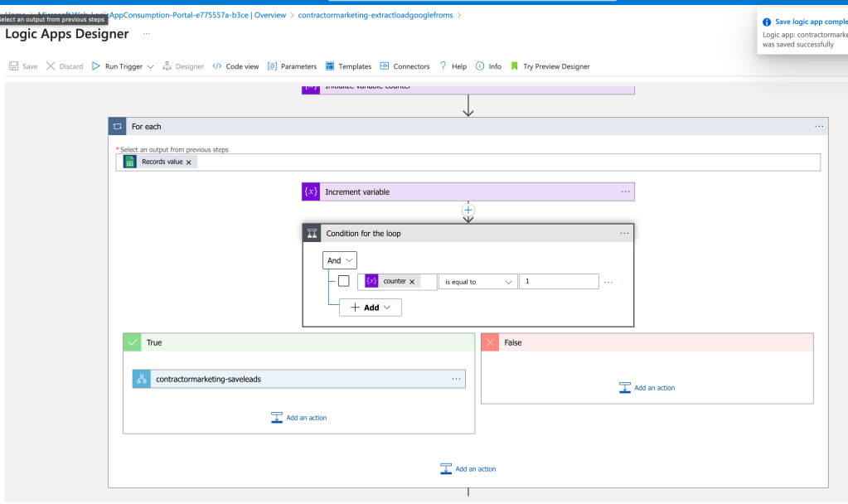The image size is (848, 504).
Task: Click the Increment variable icon
Action: [x=311, y=192]
